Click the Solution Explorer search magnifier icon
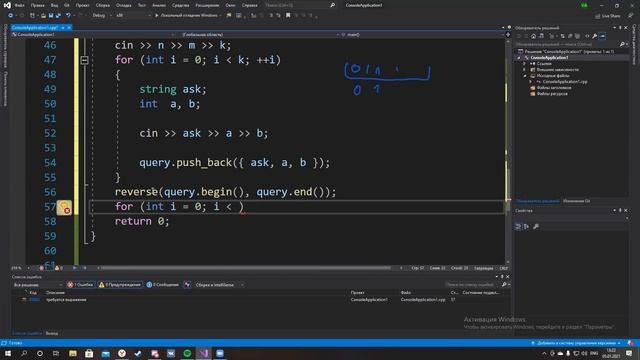Image resolution: width=640 pixels, height=360 pixels. 622,44
